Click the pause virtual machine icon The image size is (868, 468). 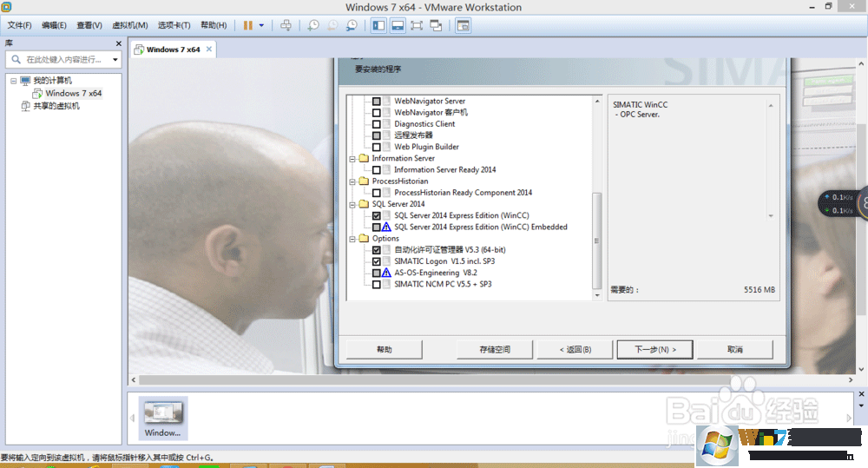[248, 25]
